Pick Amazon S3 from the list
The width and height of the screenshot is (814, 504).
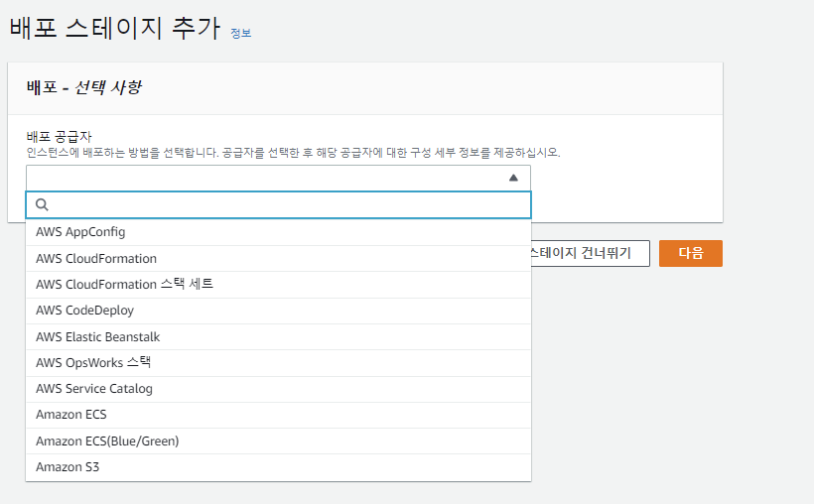click(278, 467)
